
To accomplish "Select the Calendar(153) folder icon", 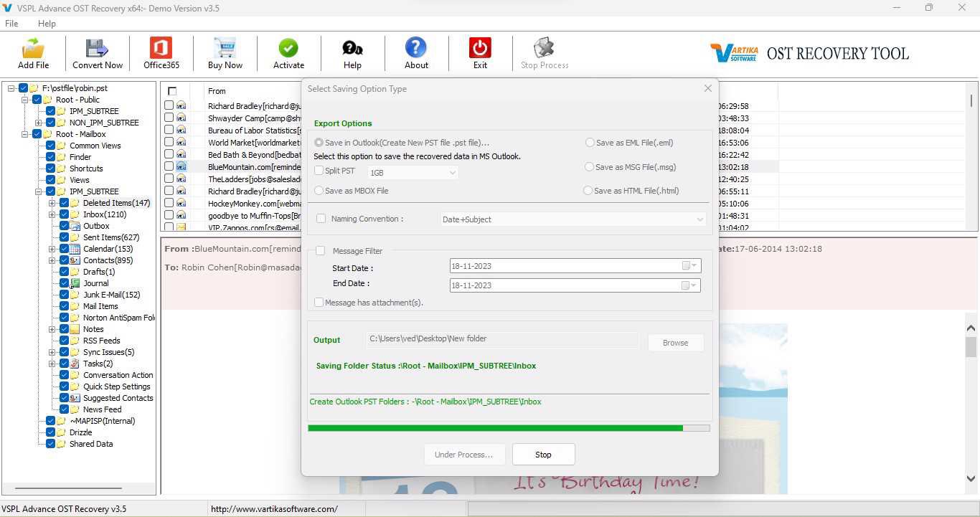I will (75, 249).
